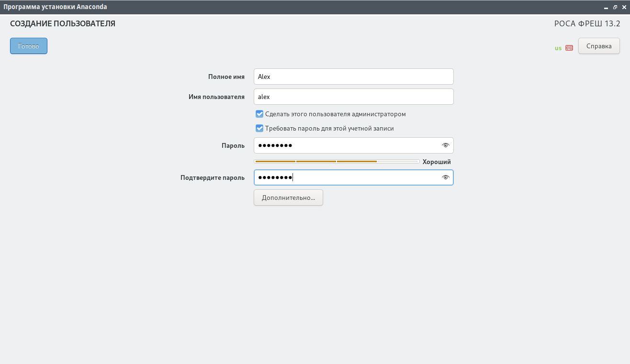Show the password with the eye icon
630x364 pixels.
[446, 145]
